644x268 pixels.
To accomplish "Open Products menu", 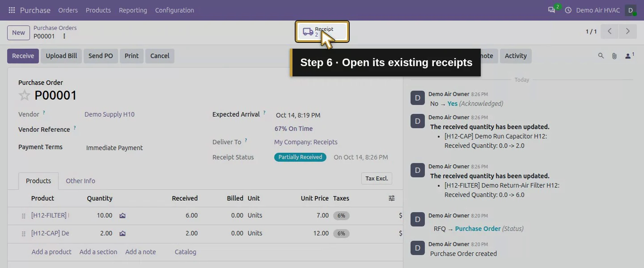I will point(98,10).
